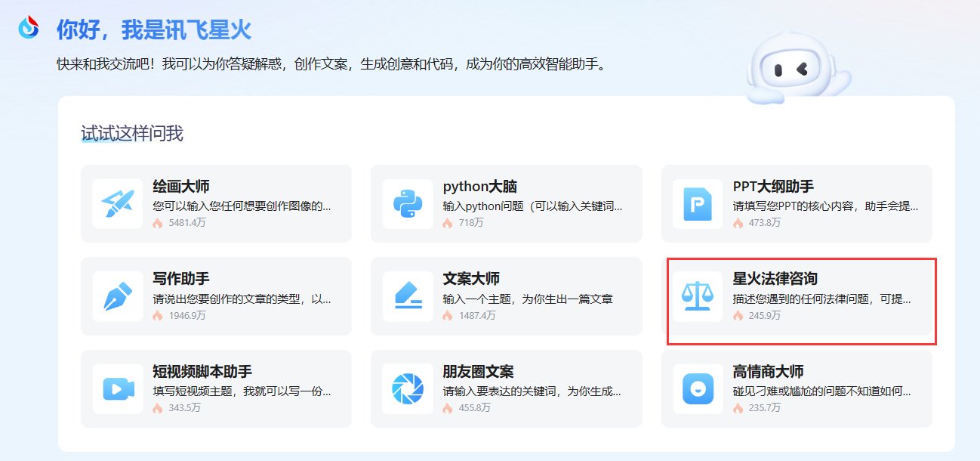Viewport: 980px width, 461px height.
Task: Click the flame icon beside 245.9万
Action: [x=738, y=315]
